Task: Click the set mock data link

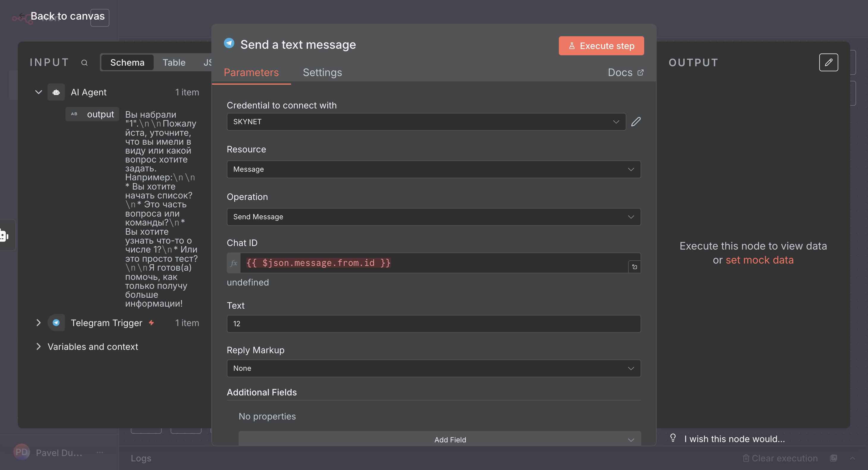Action: [x=759, y=260]
